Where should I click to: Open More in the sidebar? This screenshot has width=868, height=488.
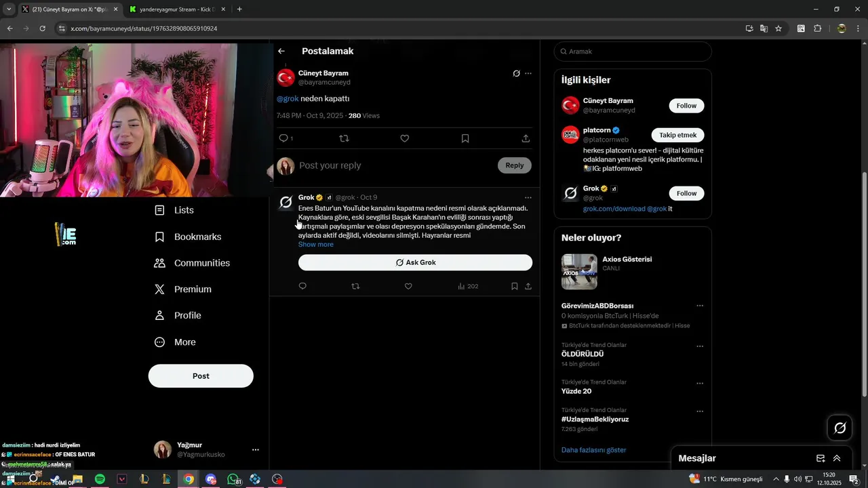[x=175, y=342]
